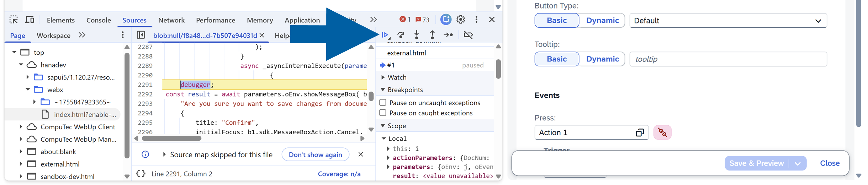Click the code editor horizontal scrollbar

pyautogui.click(x=172, y=138)
